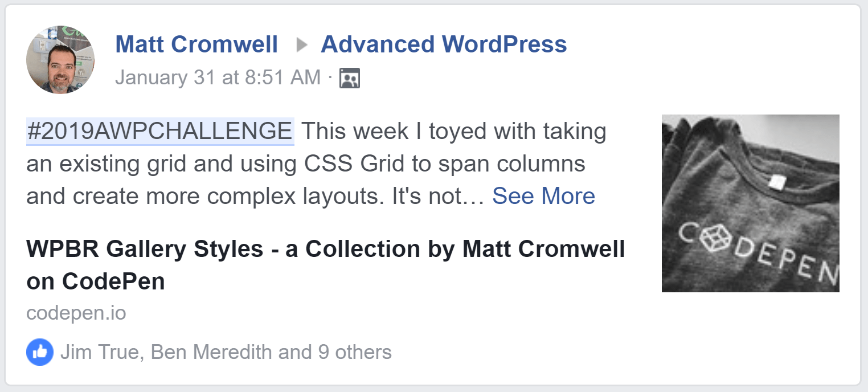Image resolution: width=868 pixels, height=392 pixels.
Task: Visit the codepen.io source link
Action: pos(76,313)
